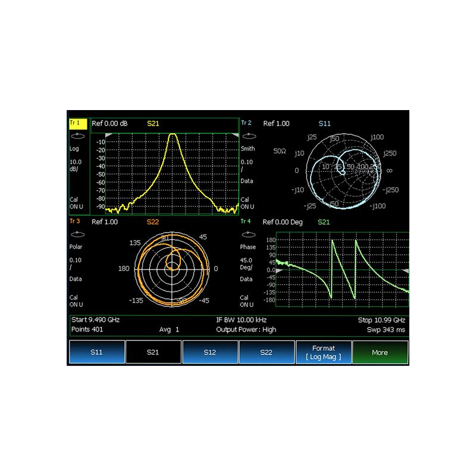The width and height of the screenshot is (476, 476).
Task: Click the right reference marker on phase plot
Action: click(406, 271)
